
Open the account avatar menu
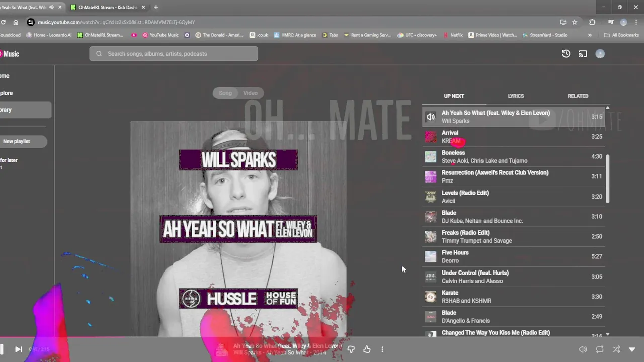click(x=600, y=54)
